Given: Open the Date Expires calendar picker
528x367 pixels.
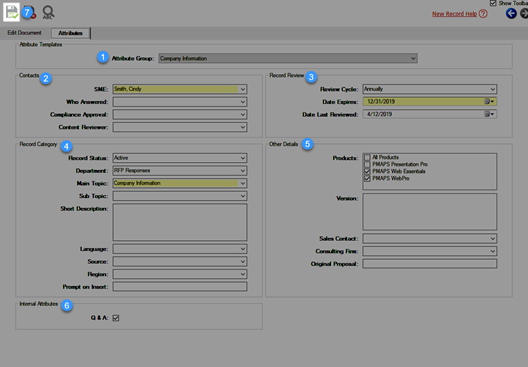Looking at the screenshot, I should point(489,101).
